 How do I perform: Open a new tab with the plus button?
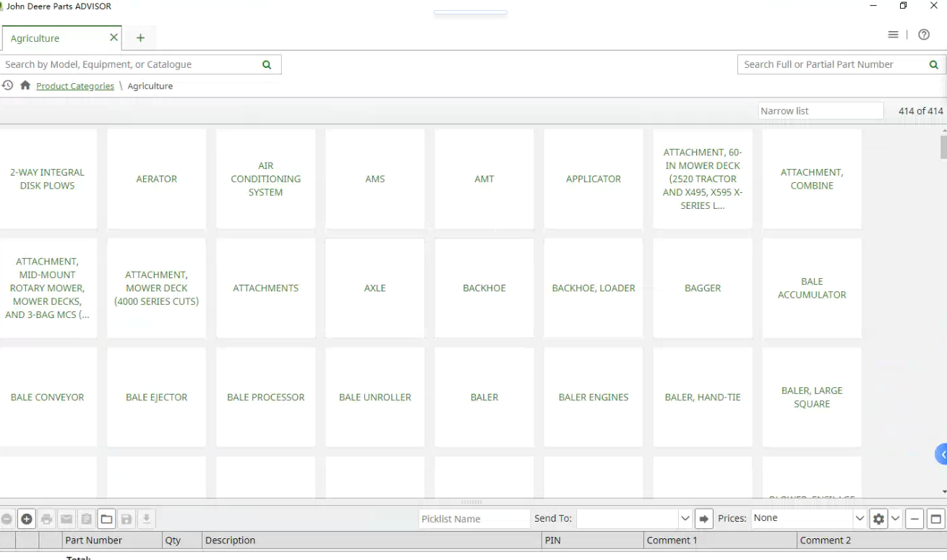pos(140,38)
